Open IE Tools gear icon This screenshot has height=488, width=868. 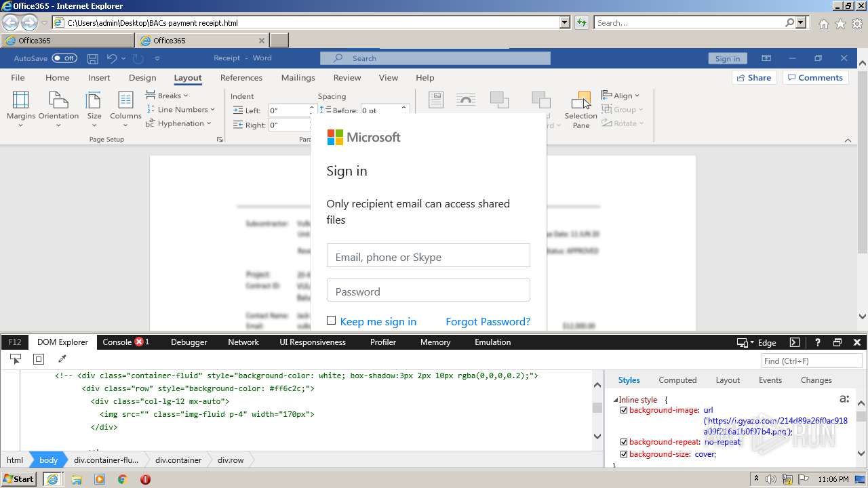coord(857,24)
